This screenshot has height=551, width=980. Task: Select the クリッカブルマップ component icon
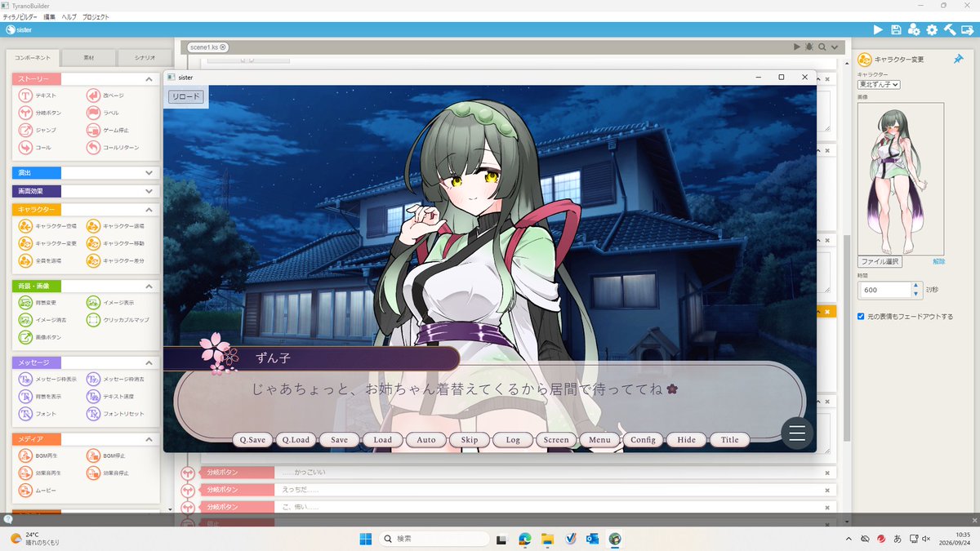93,320
